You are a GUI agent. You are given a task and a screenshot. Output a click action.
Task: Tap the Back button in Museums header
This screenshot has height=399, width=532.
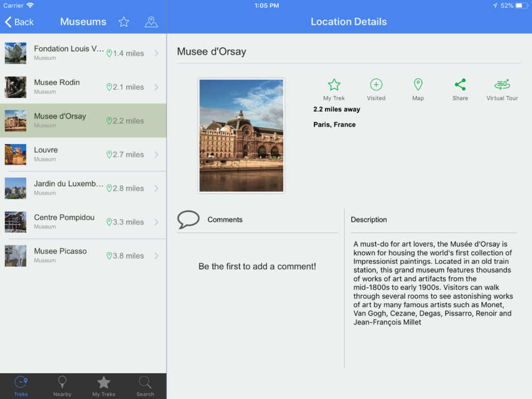[19, 22]
